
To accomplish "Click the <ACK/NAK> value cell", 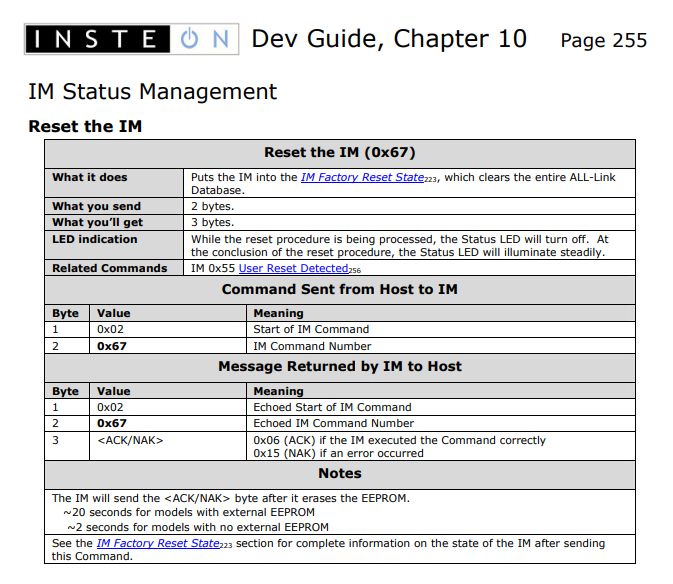I will coord(168,446).
